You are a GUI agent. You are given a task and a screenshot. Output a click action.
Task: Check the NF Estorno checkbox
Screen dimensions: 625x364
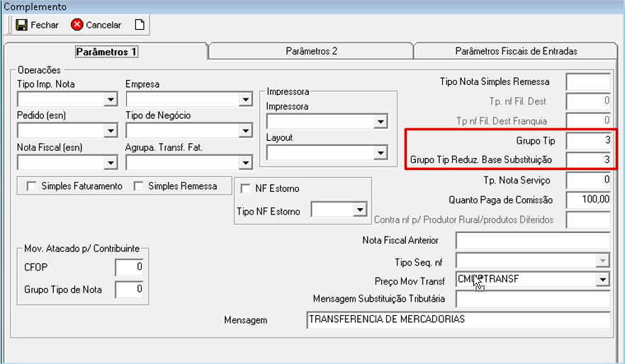coord(245,188)
